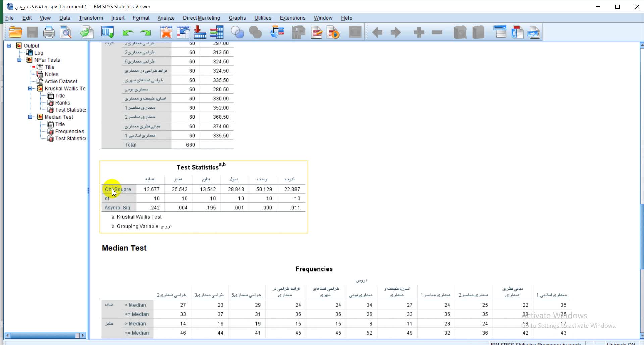Click the green Redo arrow
This screenshot has width=644, height=345.
(145, 33)
